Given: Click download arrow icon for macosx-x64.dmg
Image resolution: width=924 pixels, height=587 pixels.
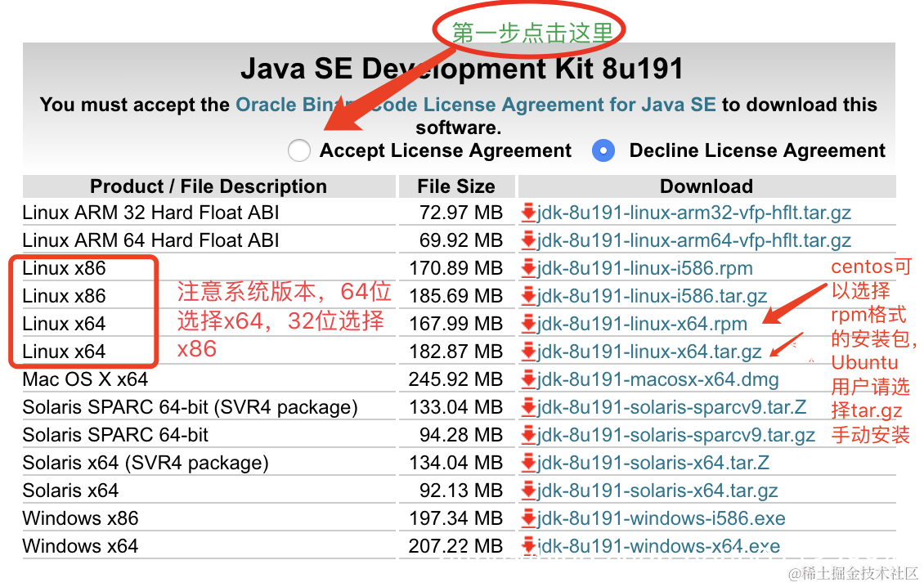Looking at the screenshot, I should 528,379.
